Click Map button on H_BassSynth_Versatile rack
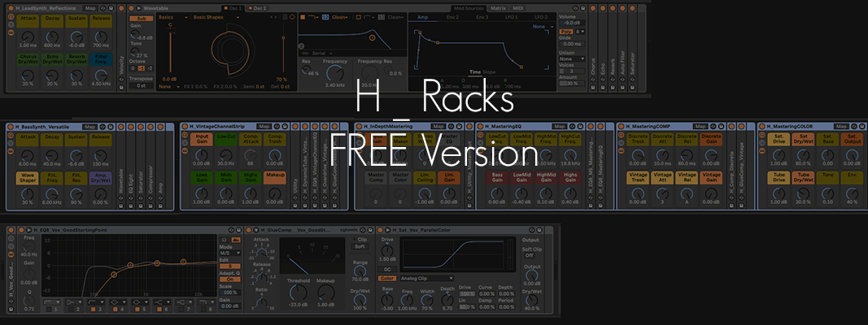The width and height of the screenshot is (868, 325). click(x=88, y=127)
